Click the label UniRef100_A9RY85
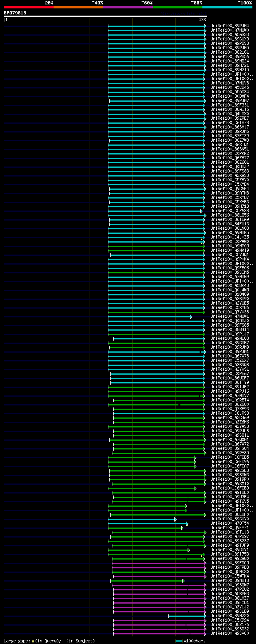 click(230, 453)
